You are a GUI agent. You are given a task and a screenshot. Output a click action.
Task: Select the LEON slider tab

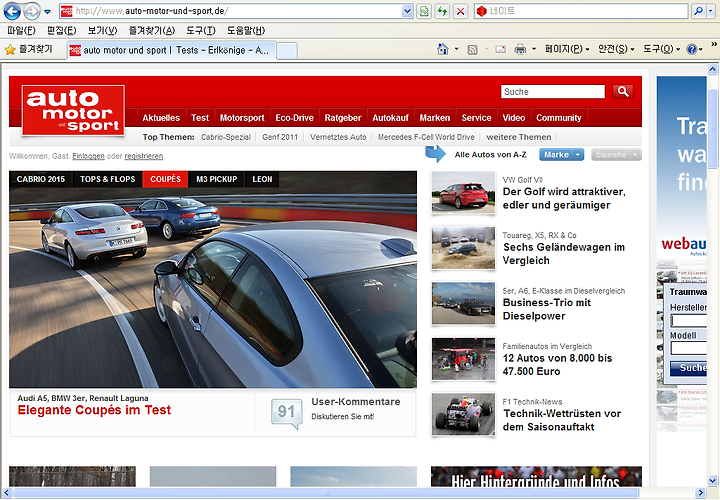262,179
